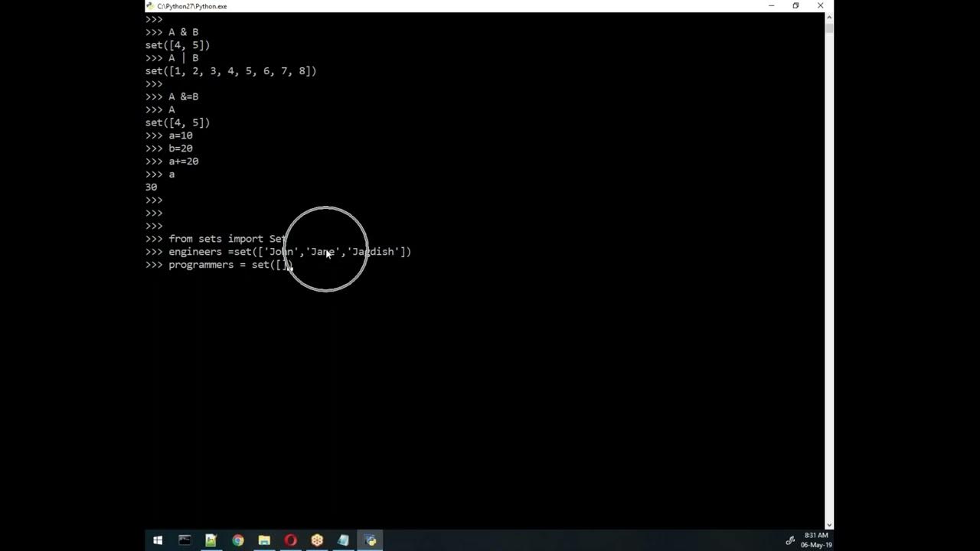Open Command Prompt from the taskbar
Image resolution: width=980 pixels, height=551 pixels.
[x=185, y=540]
